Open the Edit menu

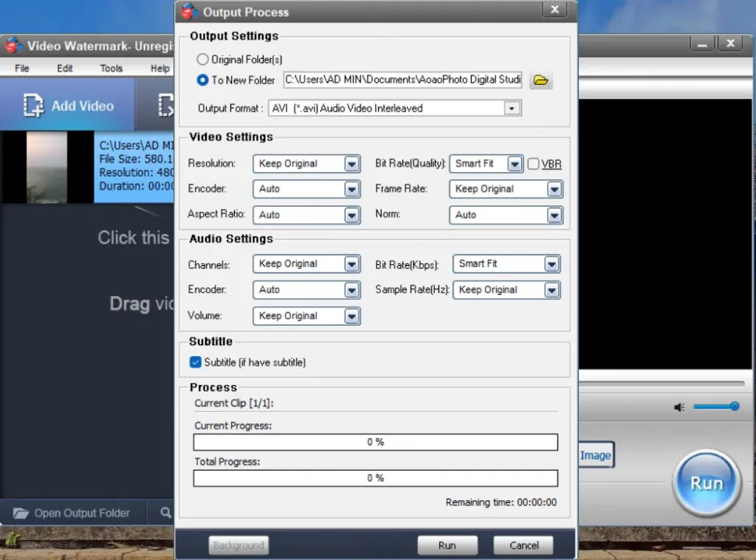point(65,68)
